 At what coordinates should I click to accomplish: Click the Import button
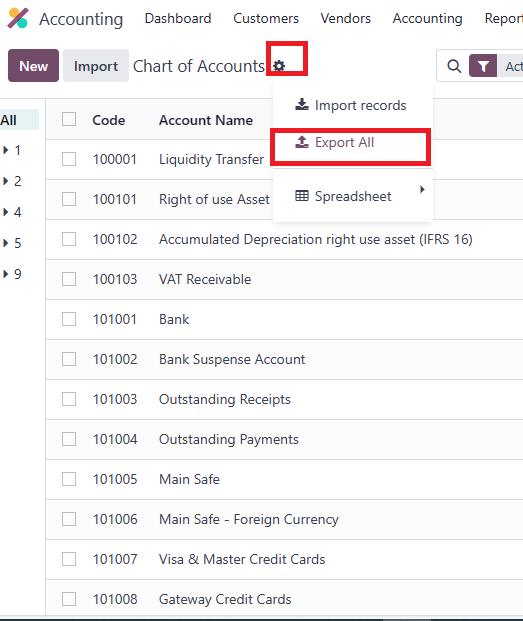click(x=96, y=66)
